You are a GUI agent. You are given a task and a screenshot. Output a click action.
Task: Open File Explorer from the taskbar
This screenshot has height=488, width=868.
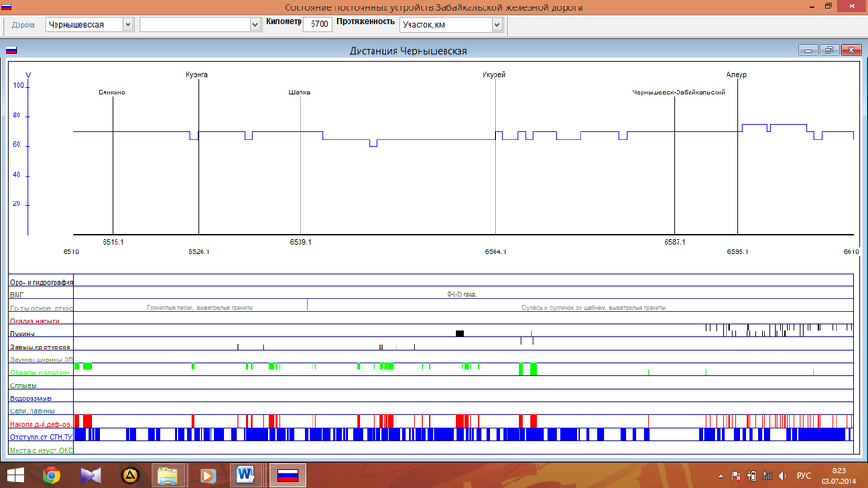tap(168, 475)
